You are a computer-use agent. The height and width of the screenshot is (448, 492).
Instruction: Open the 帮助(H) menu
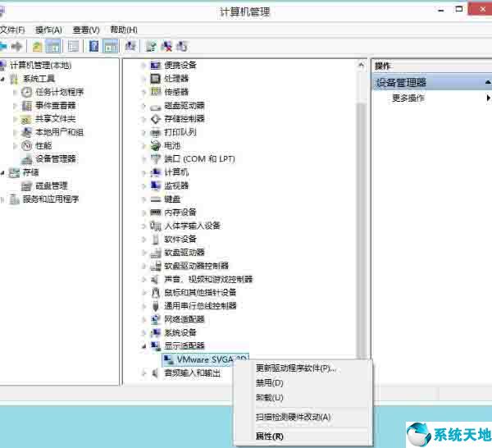tap(124, 30)
